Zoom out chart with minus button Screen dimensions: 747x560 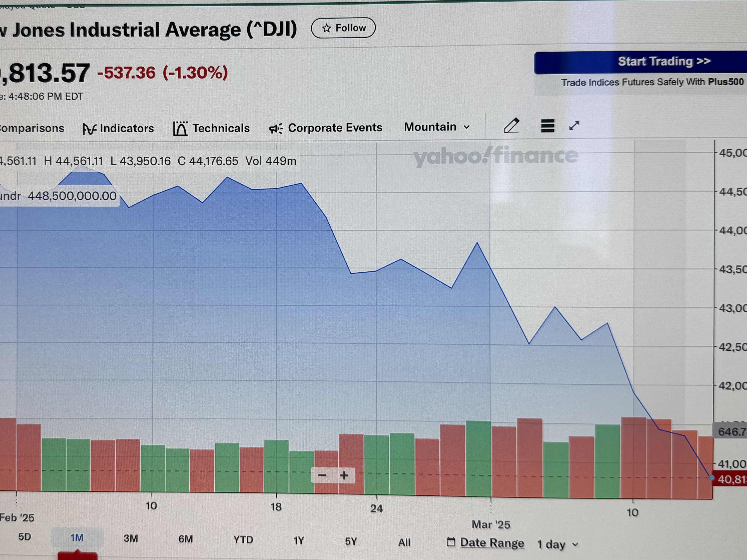(322, 475)
